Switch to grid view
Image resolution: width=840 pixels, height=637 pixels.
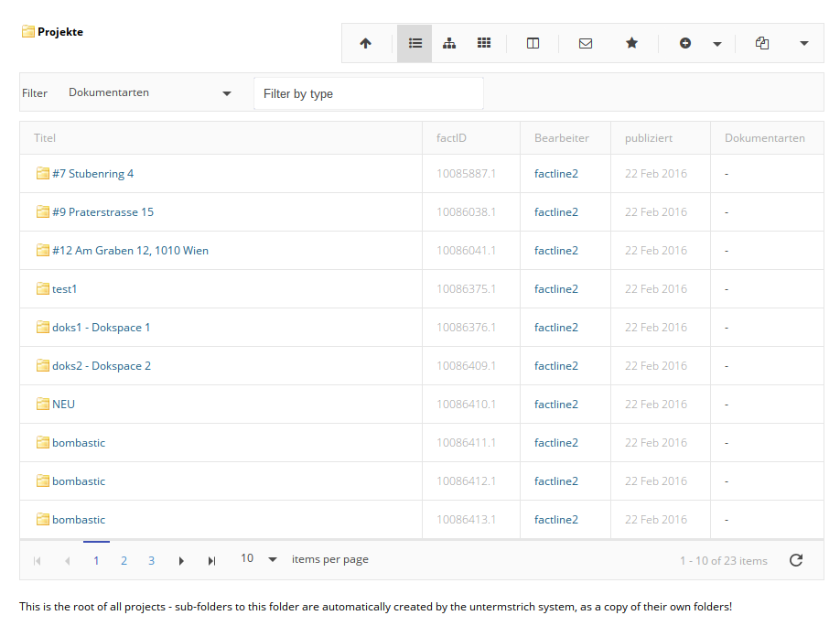[x=484, y=43]
